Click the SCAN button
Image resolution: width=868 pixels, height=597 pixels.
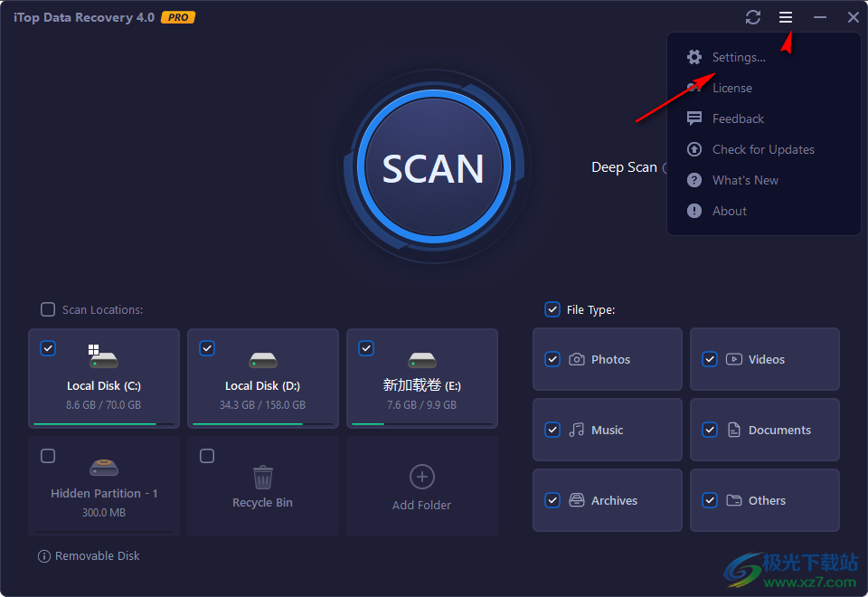point(433,169)
